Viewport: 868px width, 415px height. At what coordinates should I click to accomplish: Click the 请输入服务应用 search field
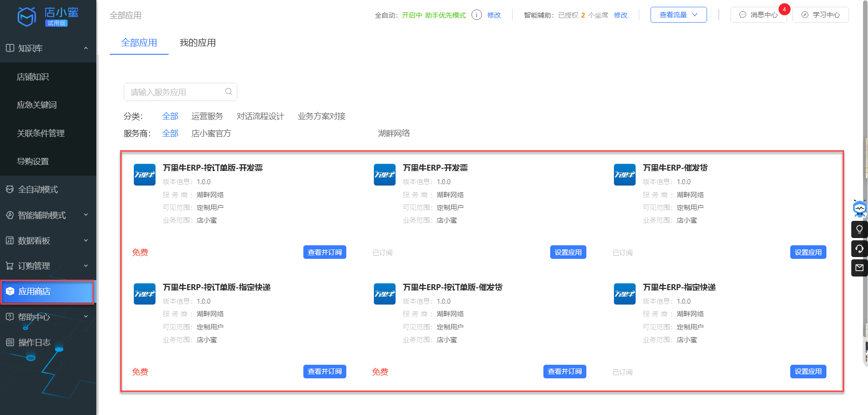tap(180, 92)
